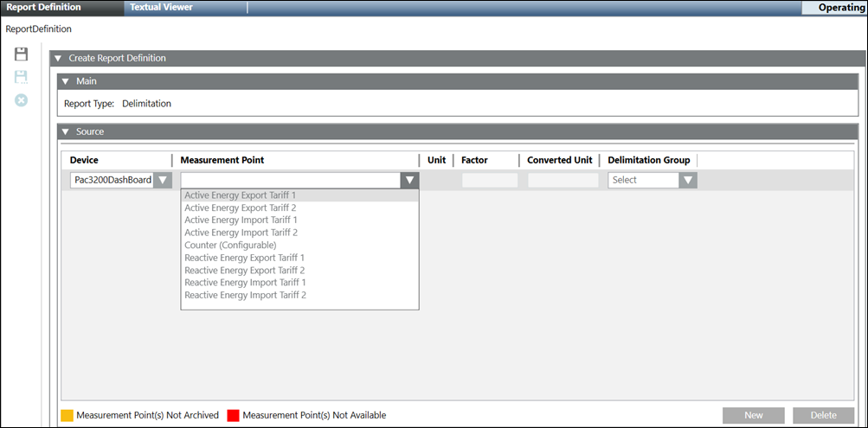Collapse the Main section
This screenshot has width=868, height=428.
click(x=66, y=81)
